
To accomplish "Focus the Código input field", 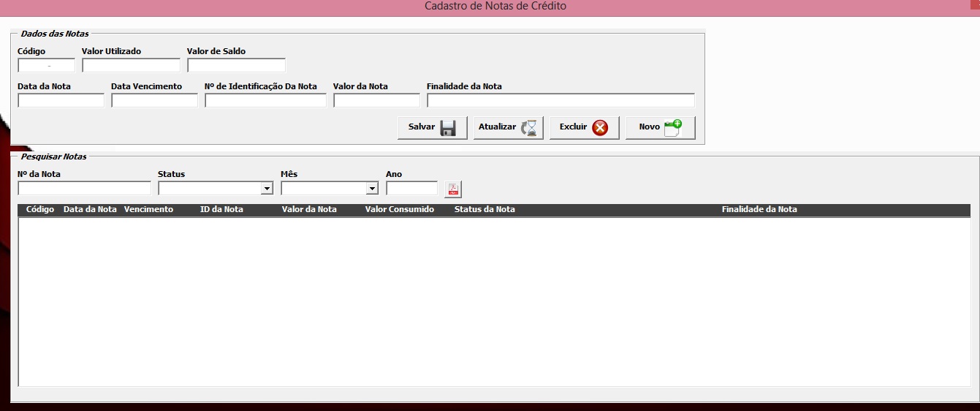I will (46, 66).
